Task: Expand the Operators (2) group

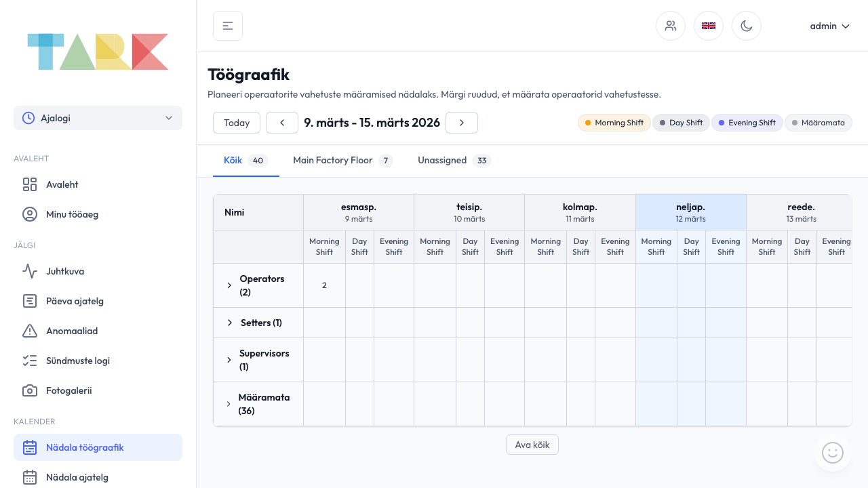Action: 229,285
